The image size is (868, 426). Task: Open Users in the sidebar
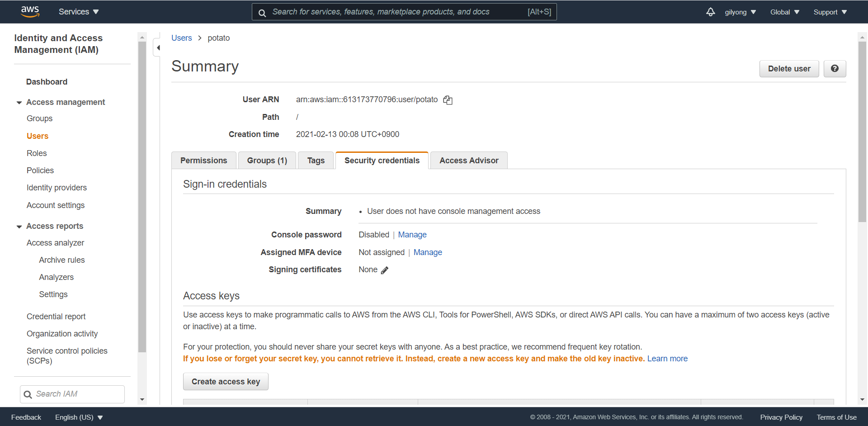(x=38, y=136)
